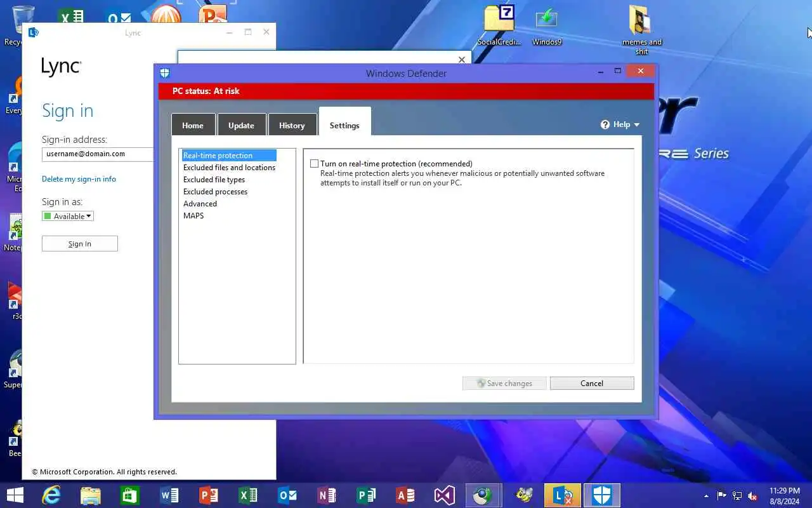Select Excluded files and locations
The width and height of the screenshot is (812, 508).
(x=229, y=168)
